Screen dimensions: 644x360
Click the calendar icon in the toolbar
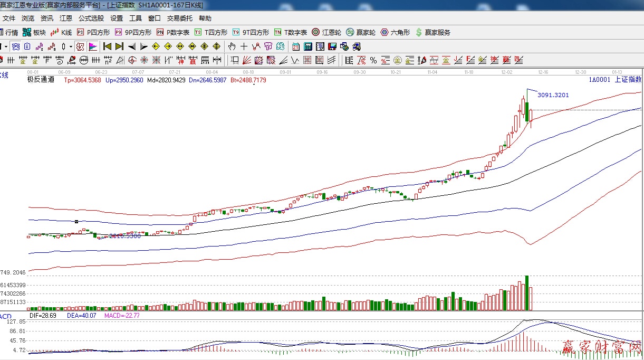(x=295, y=46)
